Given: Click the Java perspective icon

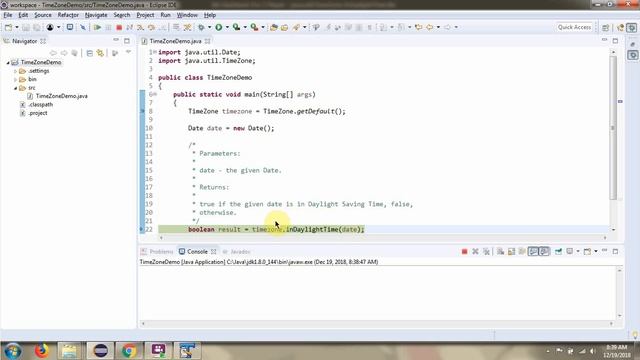Looking at the screenshot, I should coord(620,27).
